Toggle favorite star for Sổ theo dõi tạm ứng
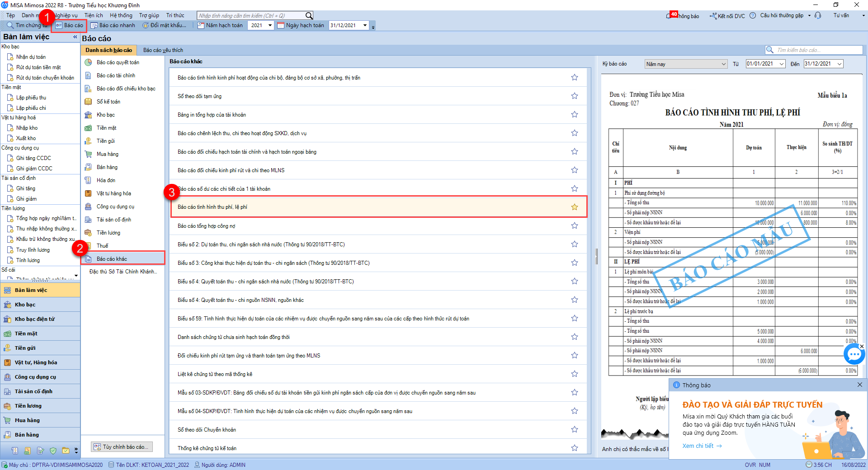Image resolution: width=868 pixels, height=470 pixels. point(574,96)
